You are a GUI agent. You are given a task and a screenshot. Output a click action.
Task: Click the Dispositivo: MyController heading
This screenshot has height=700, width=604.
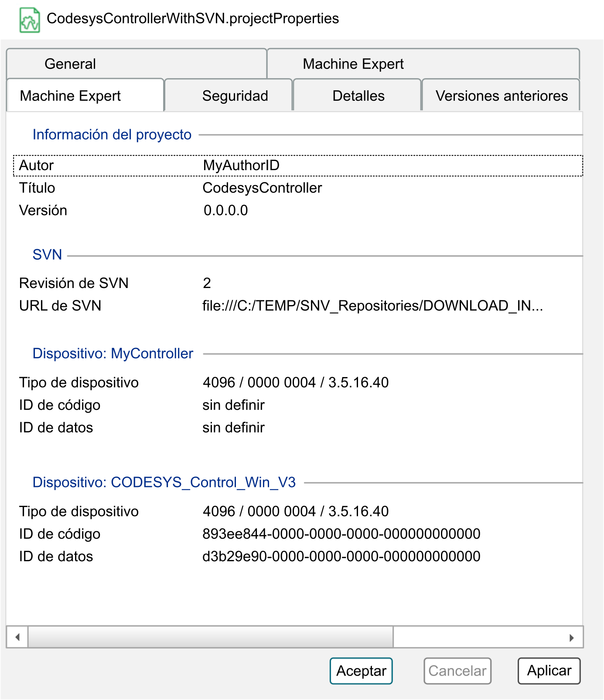tap(113, 353)
